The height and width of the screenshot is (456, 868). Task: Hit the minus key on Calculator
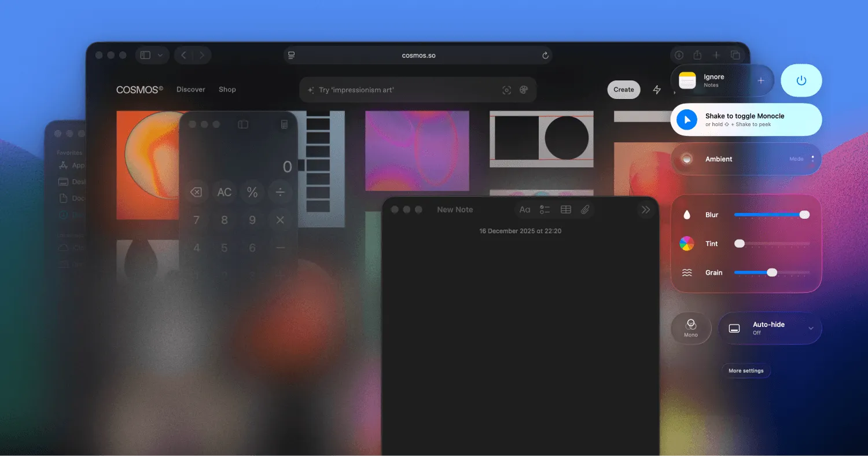click(281, 248)
